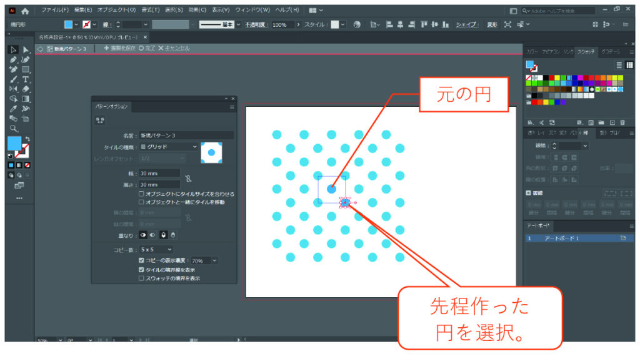Enable 'オブジェクトにタイルサイズを合わせる' checkbox
The height and width of the screenshot is (364, 640).
click(x=141, y=194)
